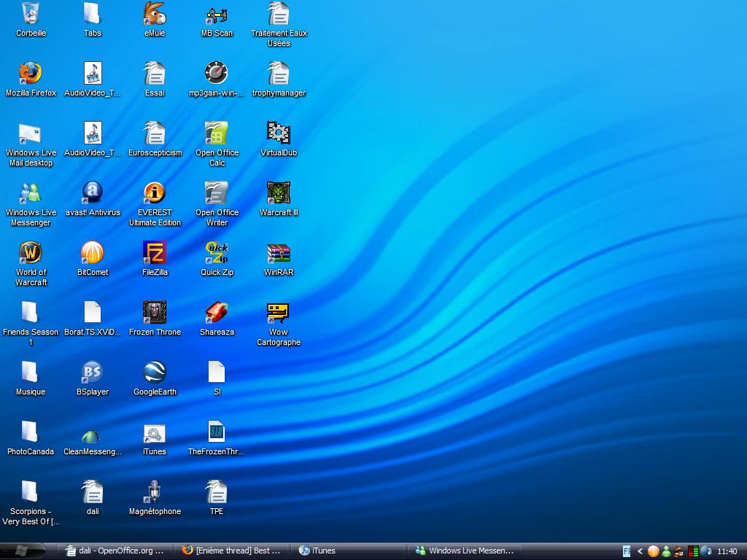Switch to dali - OpenOffice.org taskbar window
Screen dimensions: 747x560
coord(114,551)
